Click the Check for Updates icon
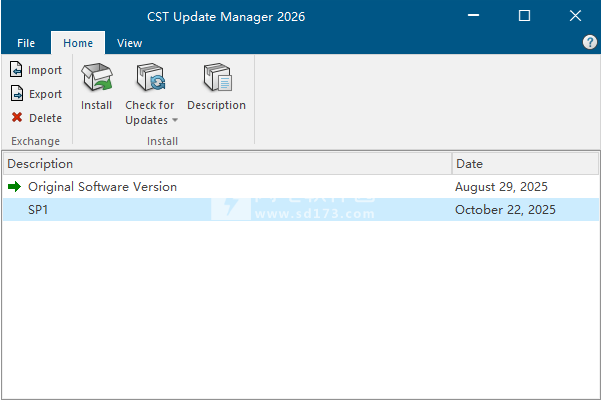602x401 pixels. point(150,78)
